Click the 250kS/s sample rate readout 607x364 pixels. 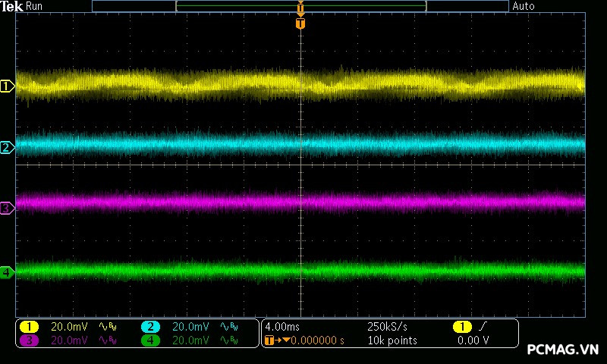(387, 327)
